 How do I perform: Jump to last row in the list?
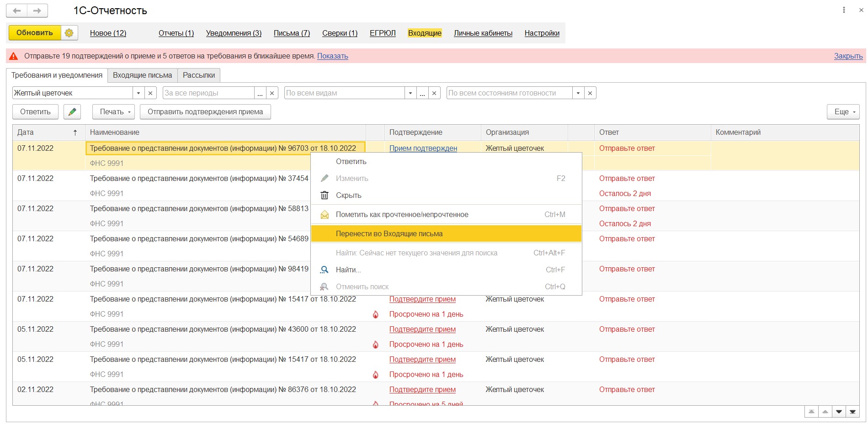[x=852, y=412]
